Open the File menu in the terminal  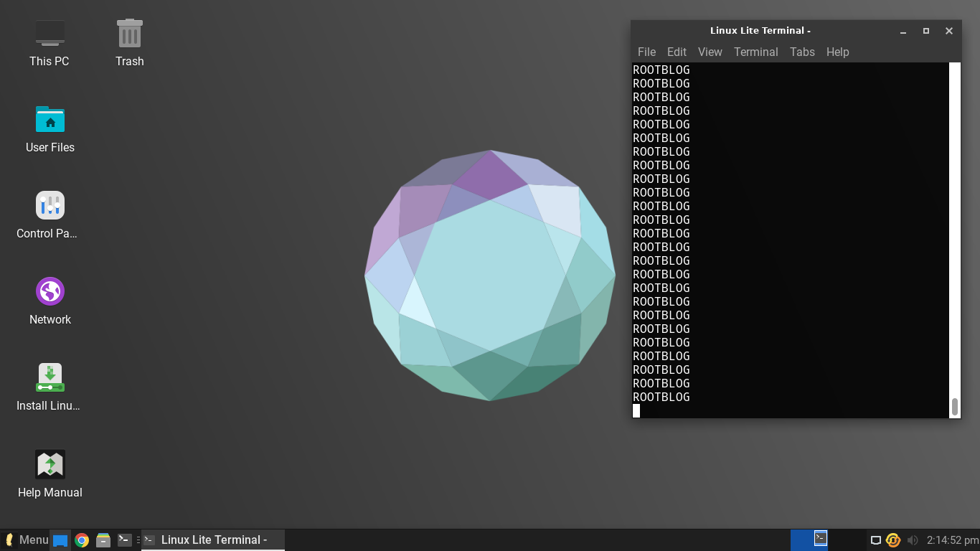[x=646, y=52]
